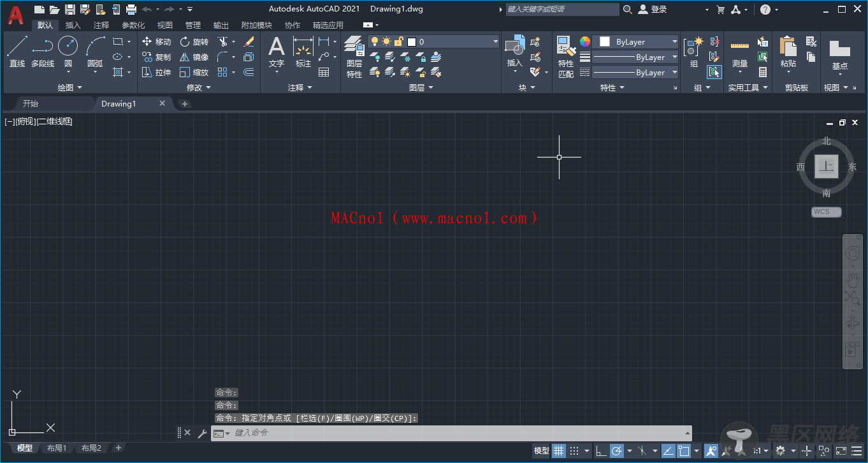
Task: Click the Copy (复制) tool
Action: click(156, 57)
